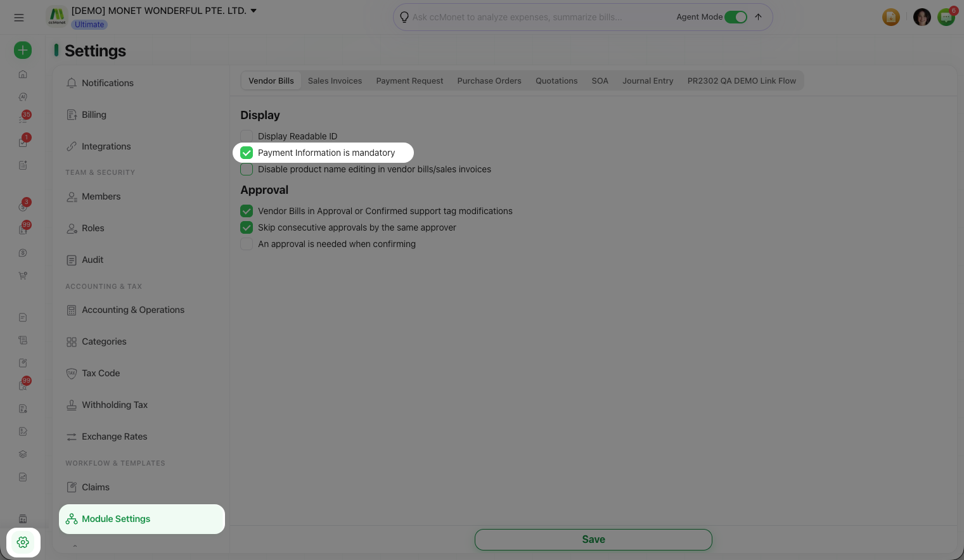Open the scroll document sidebar icon
The width and height of the screenshot is (964, 560).
23,340
